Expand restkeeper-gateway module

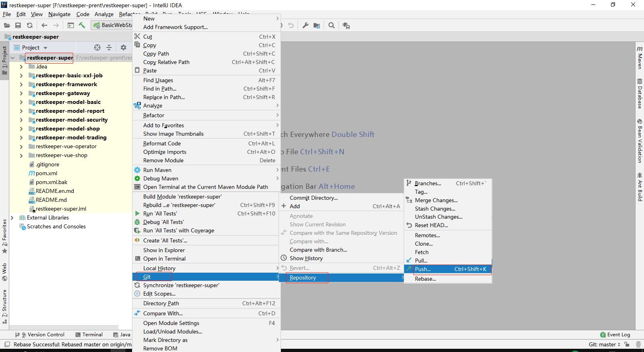point(21,93)
